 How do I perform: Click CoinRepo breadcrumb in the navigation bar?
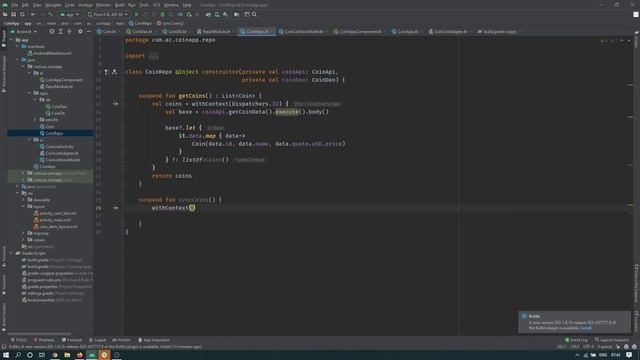(x=140, y=23)
